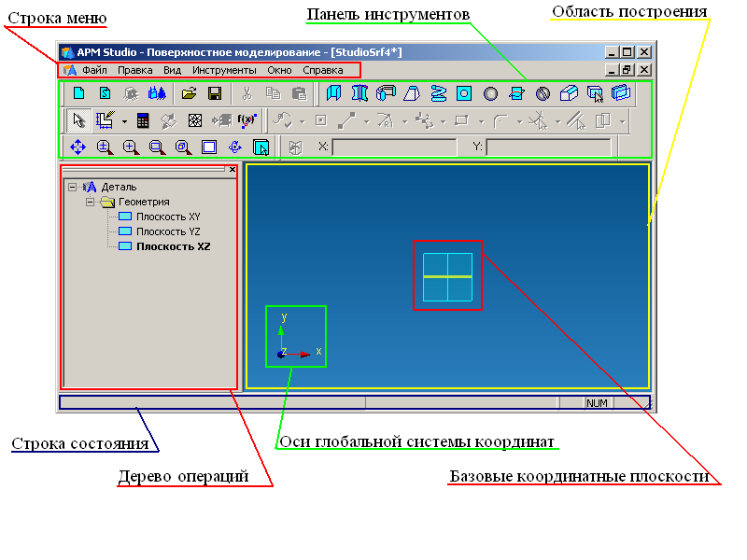
Task: Open dropdown next to overlapping rectangles tool
Action: point(622,122)
